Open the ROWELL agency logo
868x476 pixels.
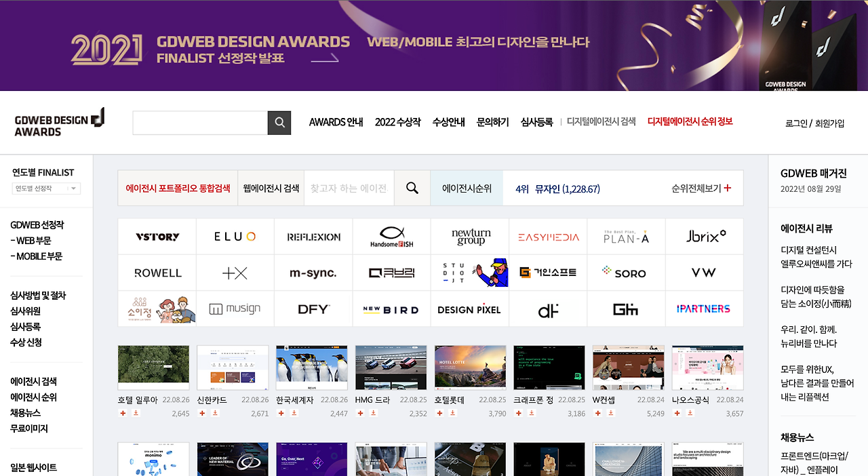(x=157, y=273)
